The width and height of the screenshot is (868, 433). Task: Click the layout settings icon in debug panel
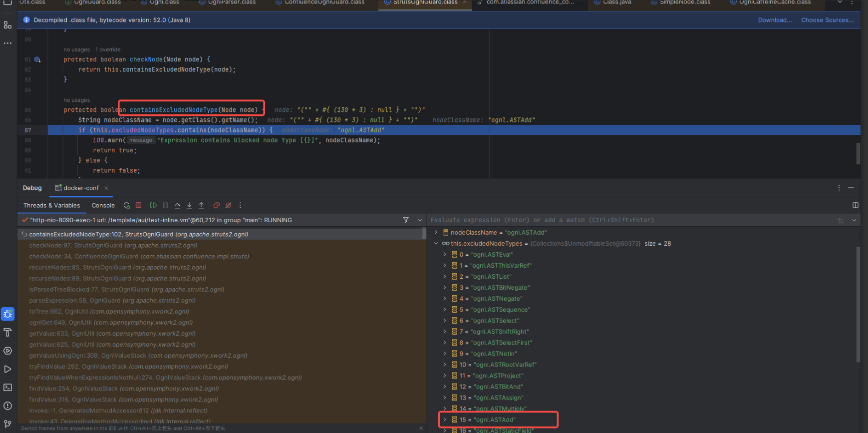(856, 205)
